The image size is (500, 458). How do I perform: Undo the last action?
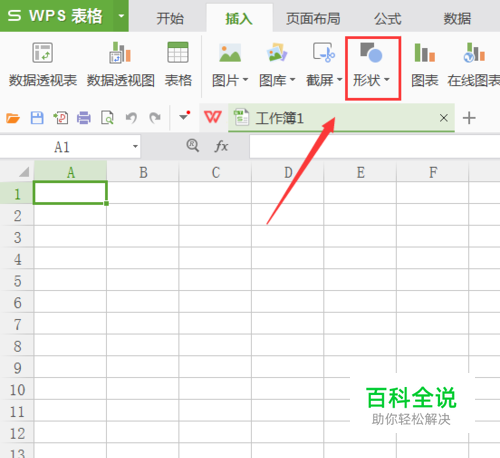pos(131,118)
